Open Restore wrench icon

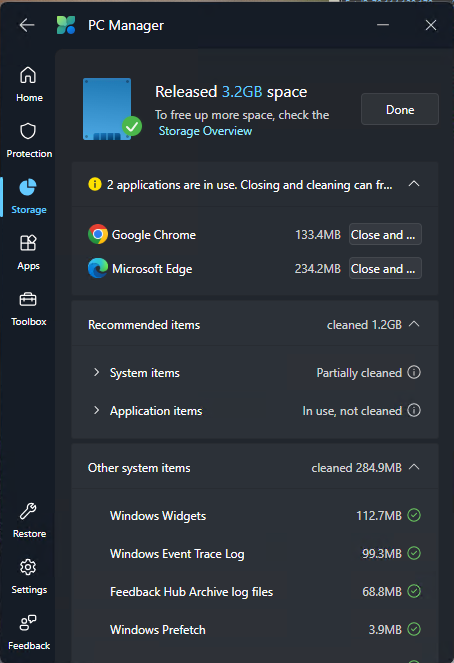coord(28,520)
